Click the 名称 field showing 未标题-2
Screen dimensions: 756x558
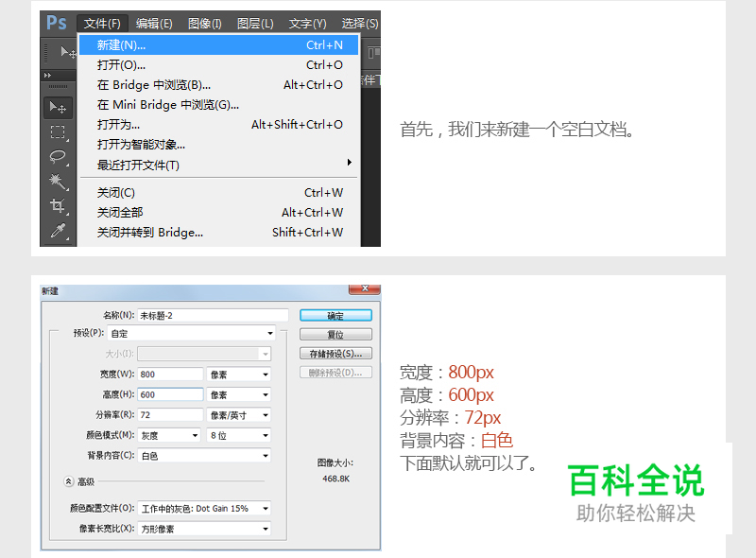(x=210, y=315)
